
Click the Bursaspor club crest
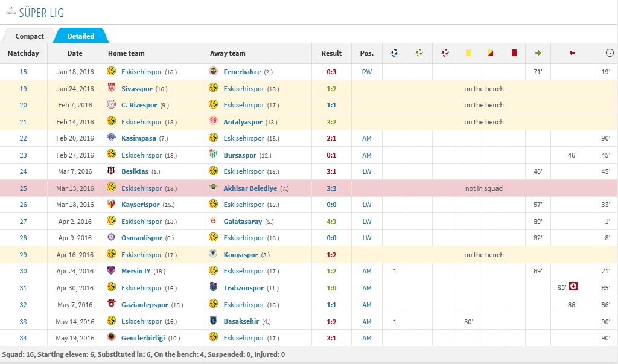[x=213, y=154]
